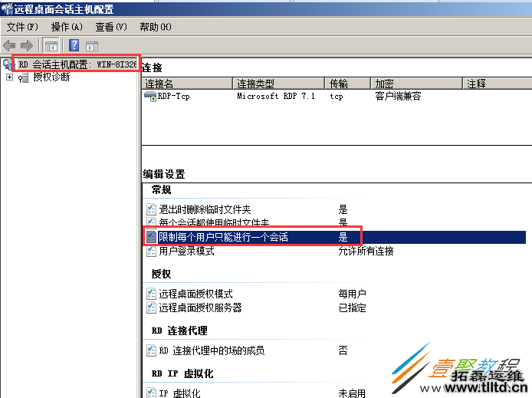Open the 文件(F) menu
Screen dimensions: 532x398
pyautogui.click(x=22, y=27)
